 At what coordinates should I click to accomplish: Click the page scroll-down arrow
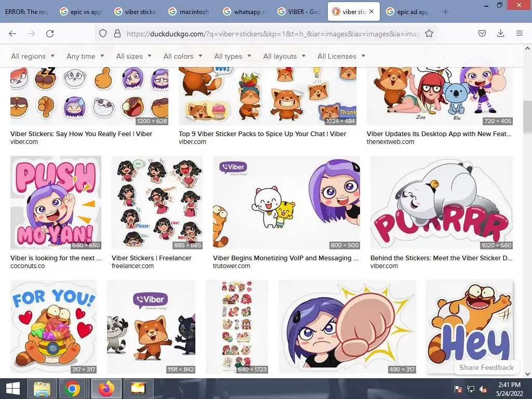[527, 374]
